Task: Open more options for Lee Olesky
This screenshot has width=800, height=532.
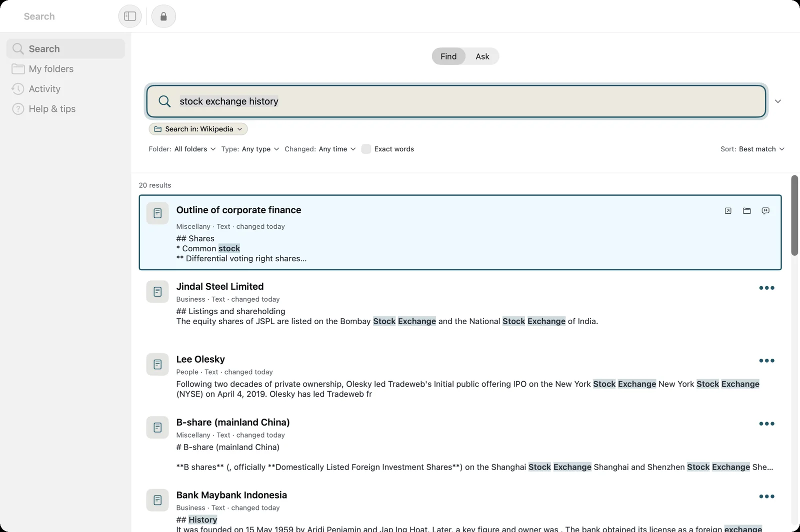Action: click(x=766, y=361)
